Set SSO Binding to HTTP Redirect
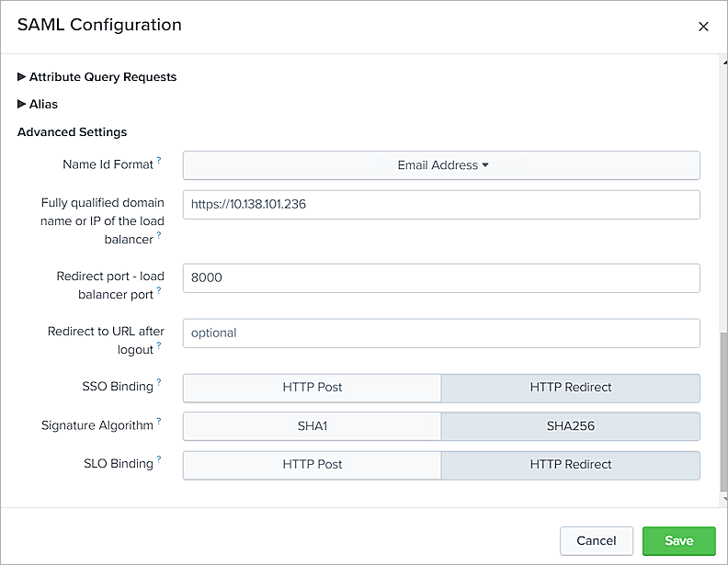 (x=571, y=388)
